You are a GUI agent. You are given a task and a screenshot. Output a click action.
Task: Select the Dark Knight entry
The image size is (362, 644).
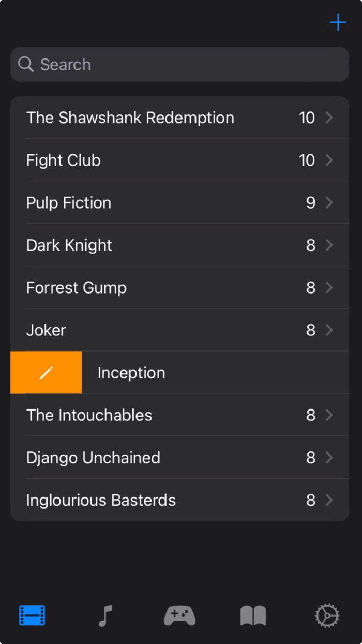pyautogui.click(x=69, y=245)
